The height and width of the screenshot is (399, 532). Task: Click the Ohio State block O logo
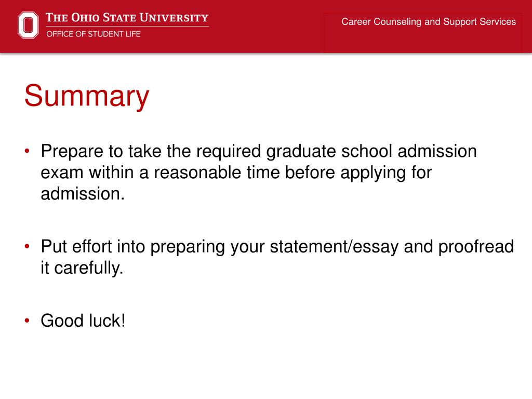(x=28, y=25)
